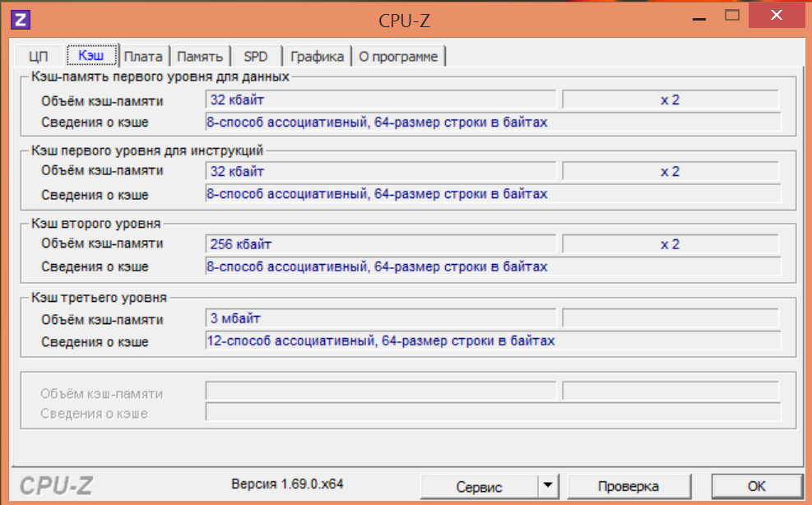Open the Плата tab
This screenshot has height=505, width=812.
[143, 57]
